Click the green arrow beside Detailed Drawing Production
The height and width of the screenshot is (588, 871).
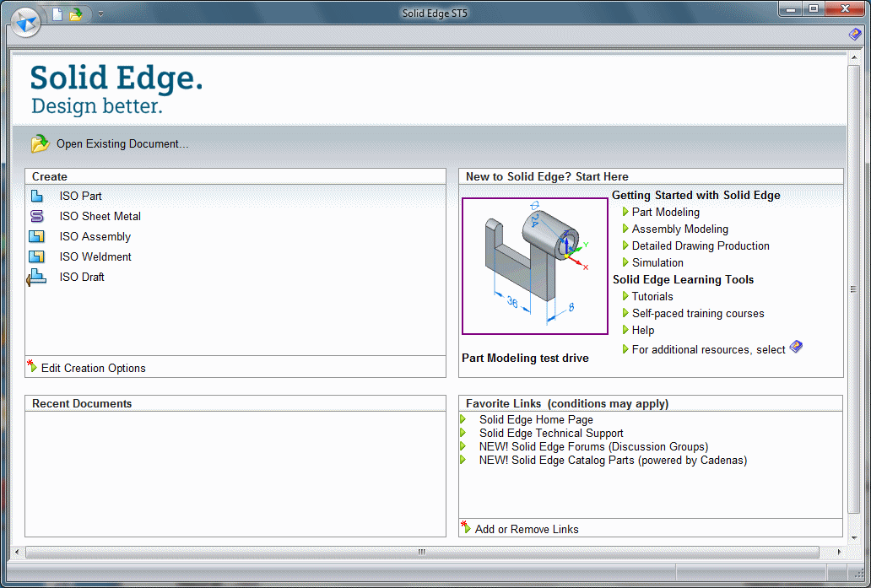pos(625,245)
